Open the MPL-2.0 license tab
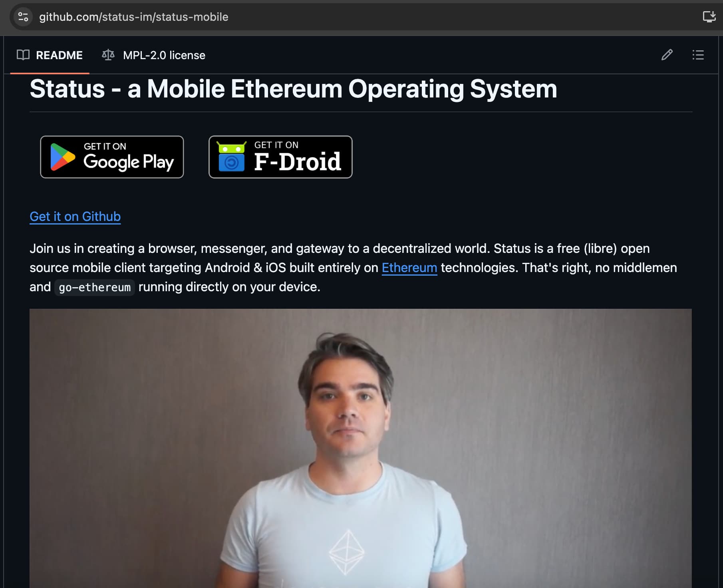This screenshot has width=723, height=588. pyautogui.click(x=164, y=55)
